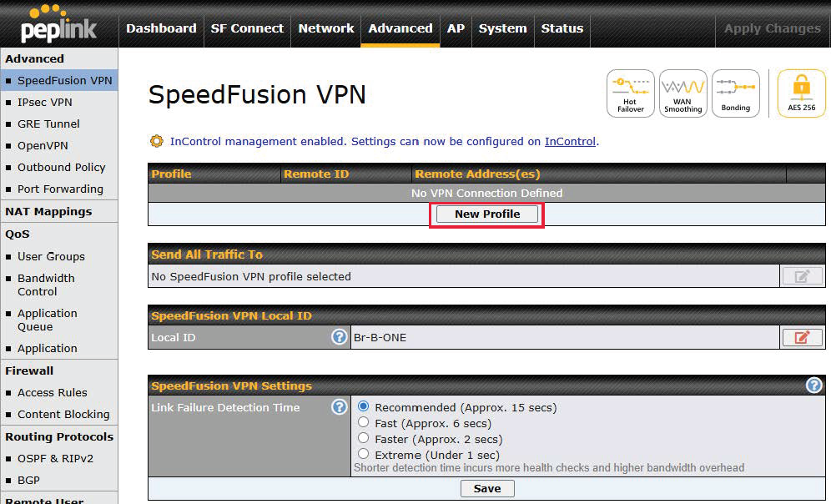Click the Bonding icon
831x504 pixels.
736,93
